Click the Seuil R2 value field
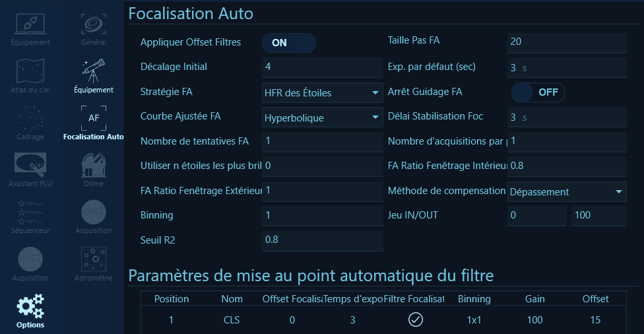Viewport: 644px width, 334px height. tap(322, 240)
